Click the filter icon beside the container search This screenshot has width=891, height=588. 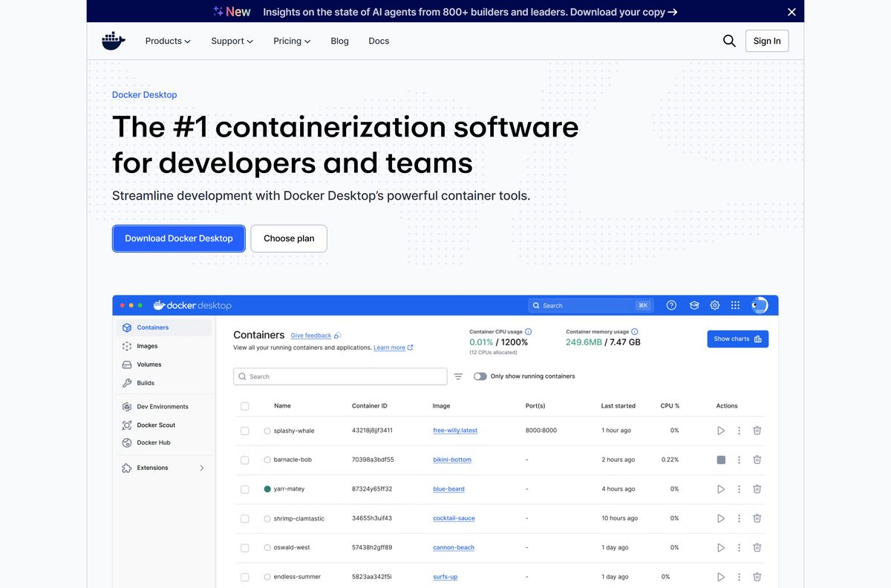click(458, 376)
